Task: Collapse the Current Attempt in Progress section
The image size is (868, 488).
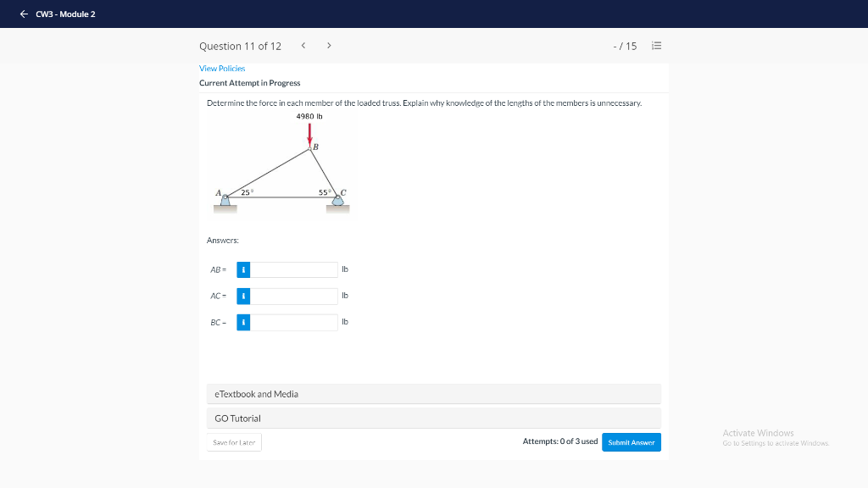Action: [249, 83]
